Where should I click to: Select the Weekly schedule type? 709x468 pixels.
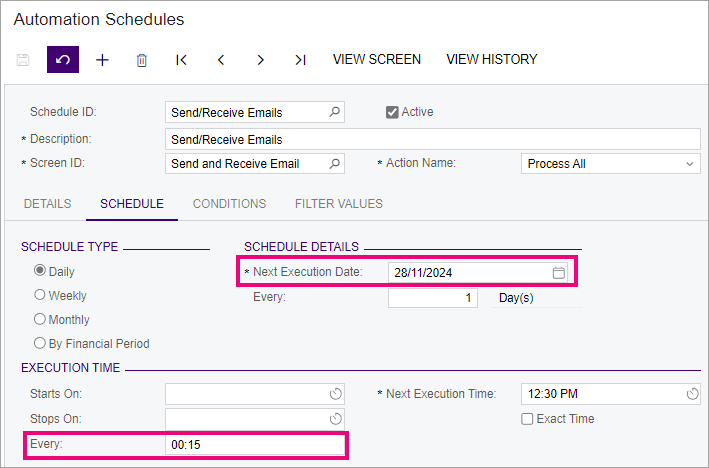[40, 296]
